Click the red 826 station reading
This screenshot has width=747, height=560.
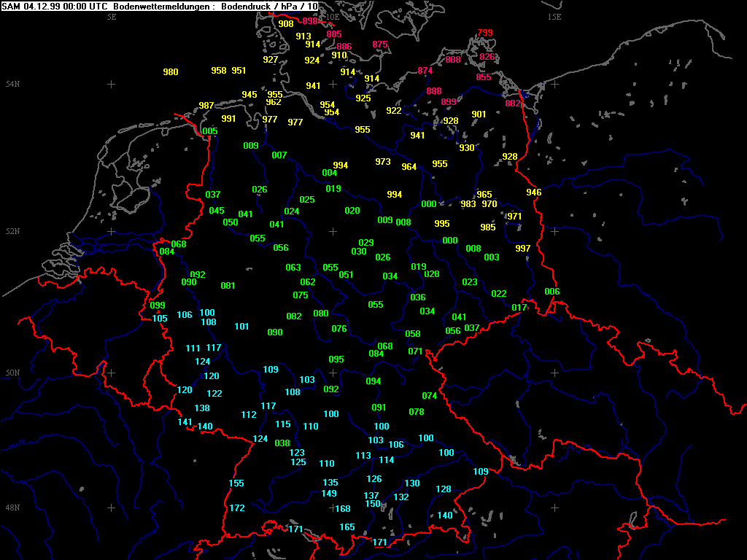click(x=487, y=57)
